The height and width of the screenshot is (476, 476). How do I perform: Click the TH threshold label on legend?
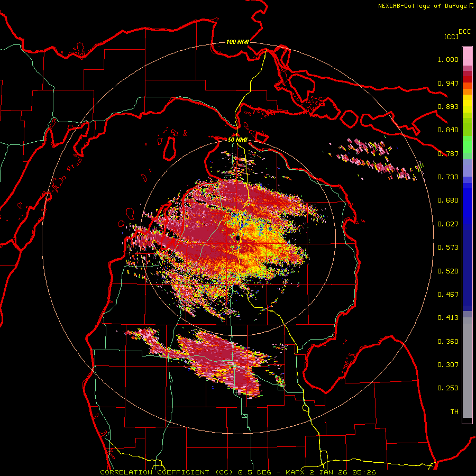[454, 412]
